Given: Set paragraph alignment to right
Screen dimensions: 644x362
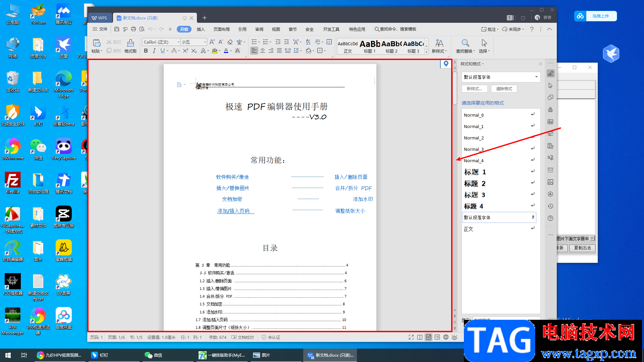Looking at the screenshot, I should [271, 51].
